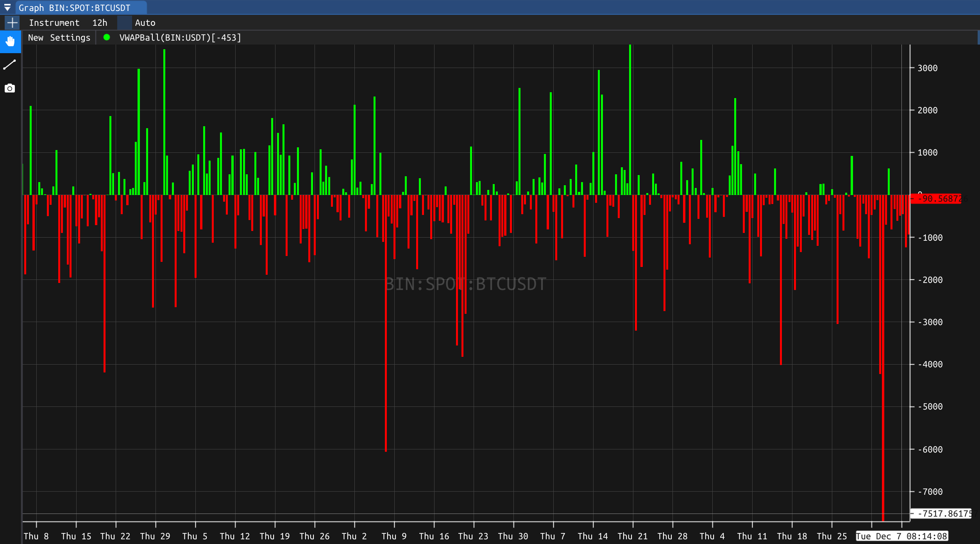Click the -2000 axis label
The image size is (980, 544).
click(x=930, y=280)
